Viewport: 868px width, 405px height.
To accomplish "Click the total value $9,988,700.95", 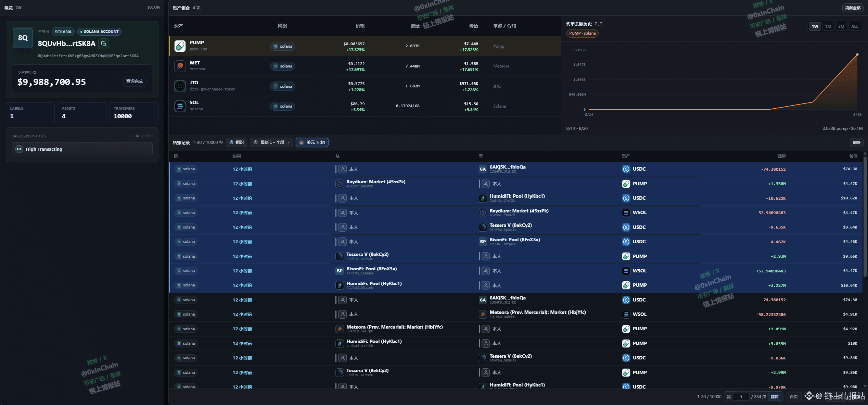I will (x=52, y=82).
